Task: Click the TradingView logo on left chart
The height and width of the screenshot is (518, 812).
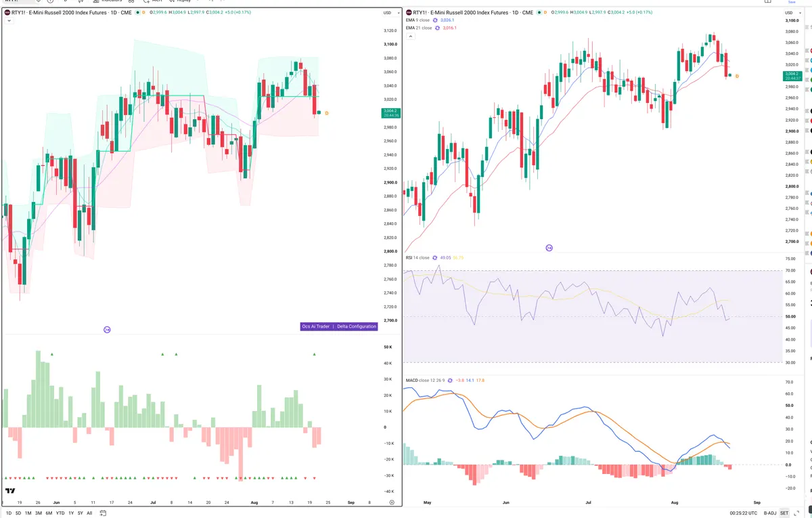Action: [10, 492]
